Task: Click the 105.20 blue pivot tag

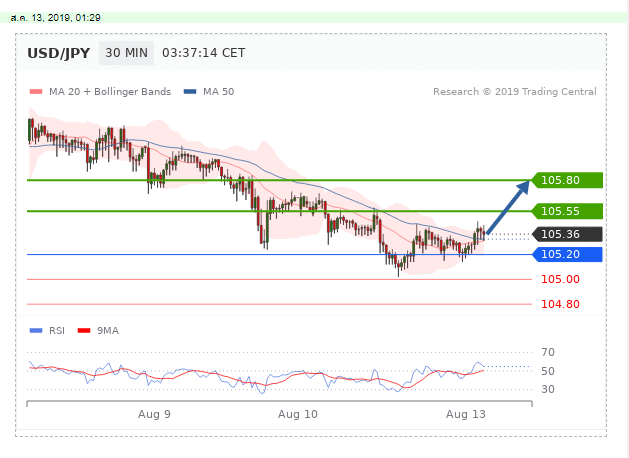Action: pyautogui.click(x=567, y=254)
